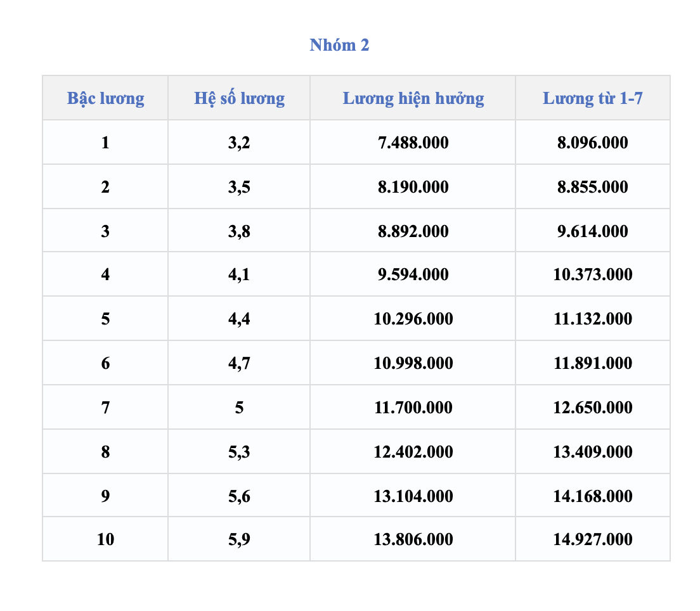Screen dimensions: 700x611
Task: Select the cell showing 8.892.000
Action: (413, 231)
